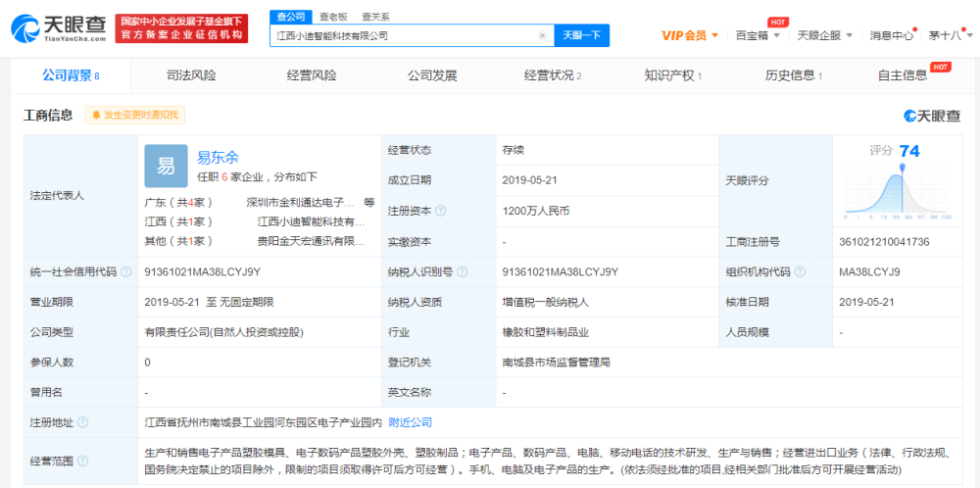Select the 查老板 search mode tab
This screenshot has width=980, height=488.
click(x=332, y=17)
